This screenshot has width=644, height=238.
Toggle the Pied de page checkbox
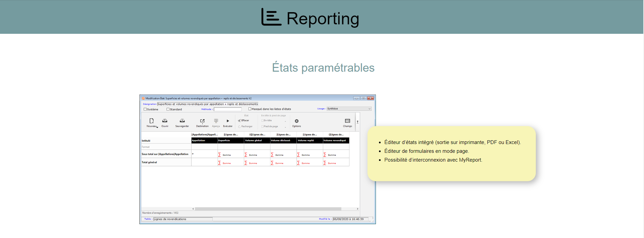pos(262,126)
